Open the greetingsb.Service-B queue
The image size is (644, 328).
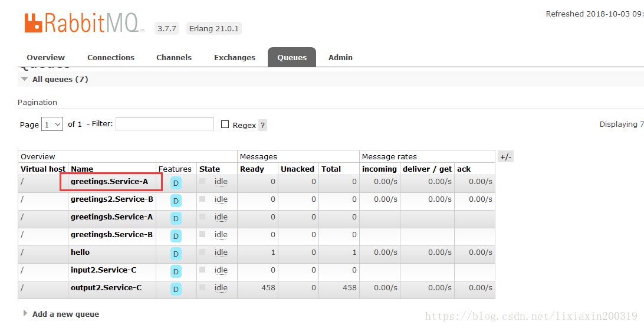pos(111,234)
